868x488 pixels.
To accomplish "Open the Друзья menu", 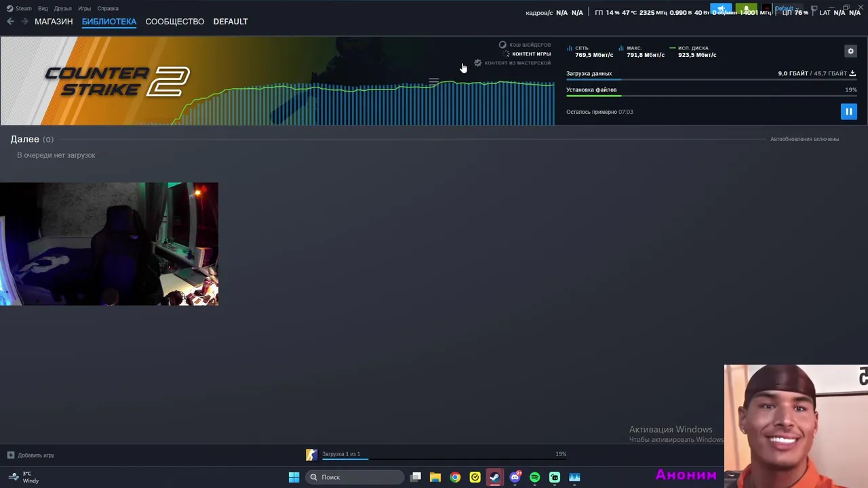I will [63, 9].
